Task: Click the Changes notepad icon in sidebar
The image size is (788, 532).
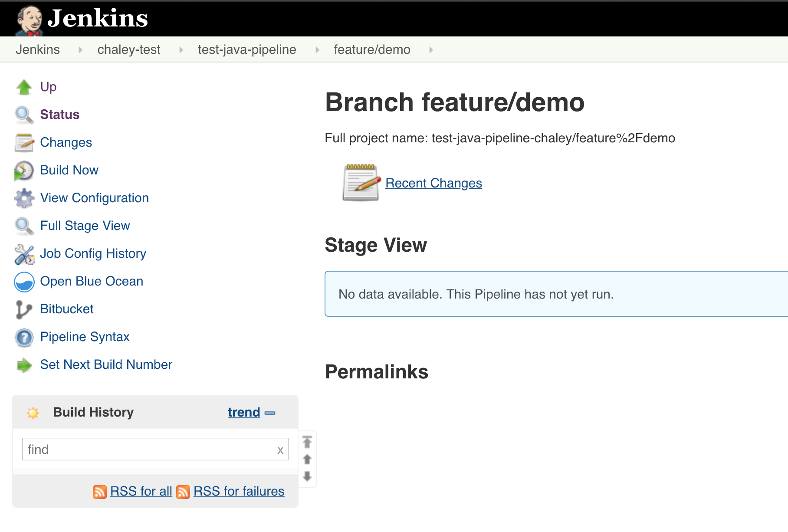Action: 24,143
